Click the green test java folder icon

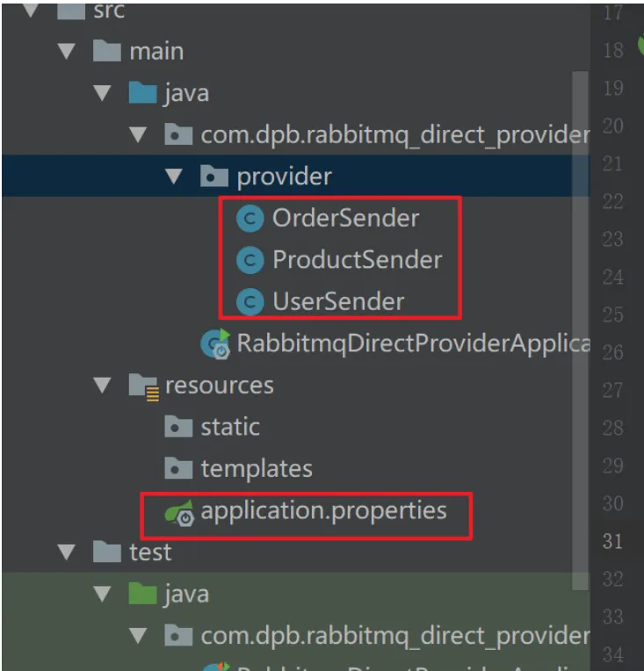pos(142,594)
